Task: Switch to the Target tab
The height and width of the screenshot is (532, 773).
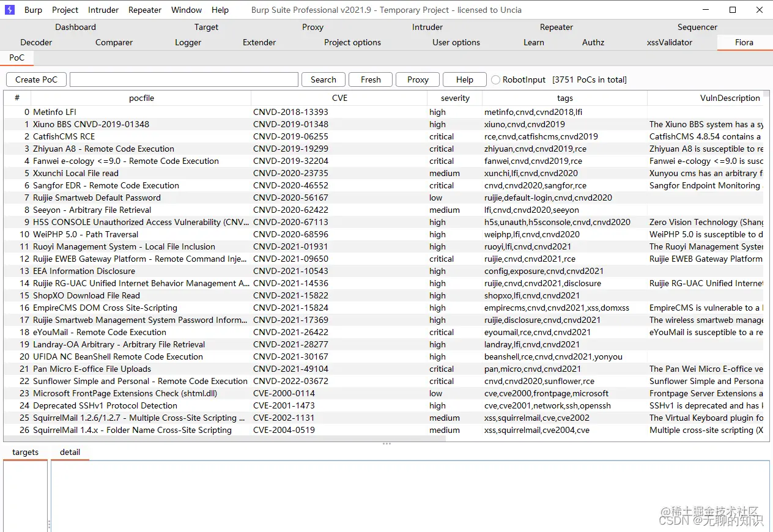Action: (206, 27)
